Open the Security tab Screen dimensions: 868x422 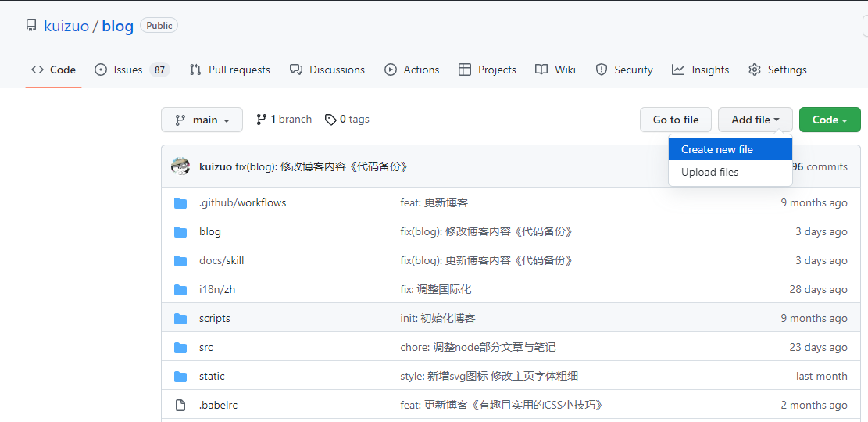pos(624,70)
